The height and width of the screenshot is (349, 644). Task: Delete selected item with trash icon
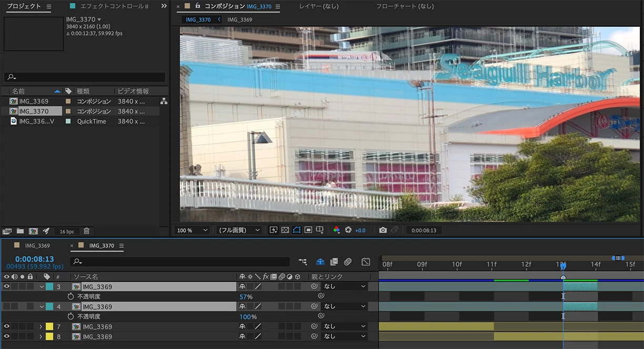click(x=87, y=231)
